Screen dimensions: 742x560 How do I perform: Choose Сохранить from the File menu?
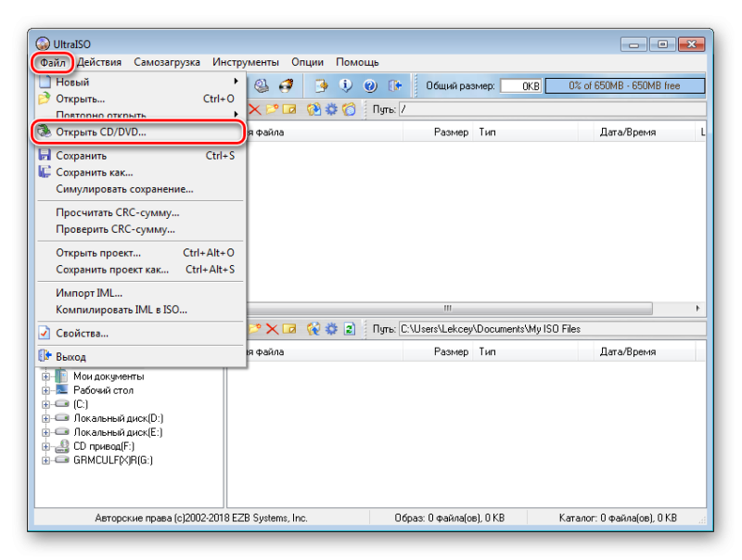point(140,156)
